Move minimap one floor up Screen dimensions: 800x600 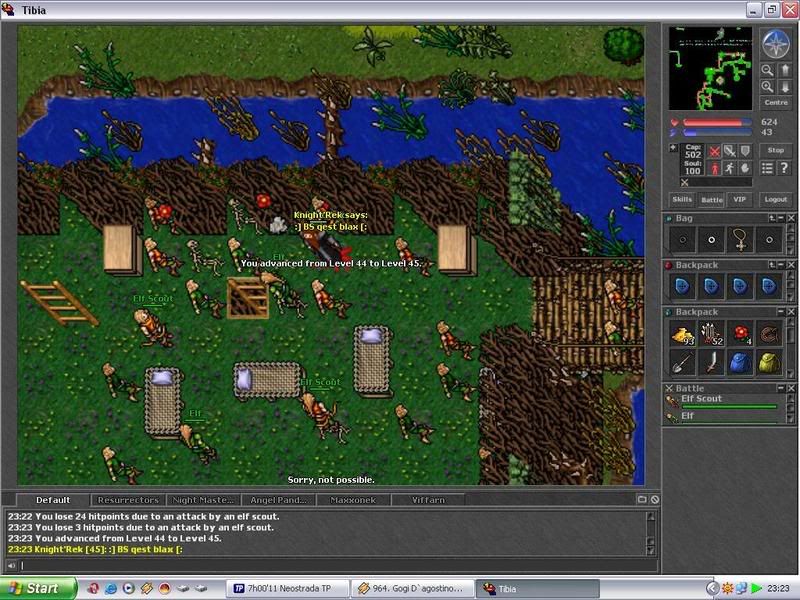click(x=785, y=70)
